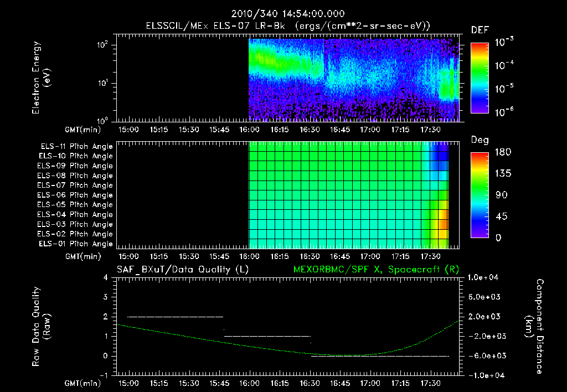
Task: Click the DEF color bar
Action: (x=480, y=78)
